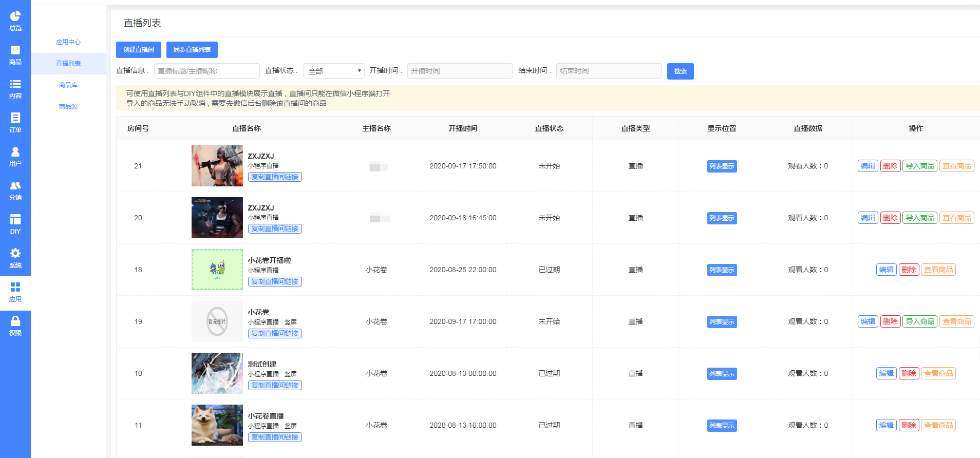Delete room 20 with 删除 button

tap(891, 218)
